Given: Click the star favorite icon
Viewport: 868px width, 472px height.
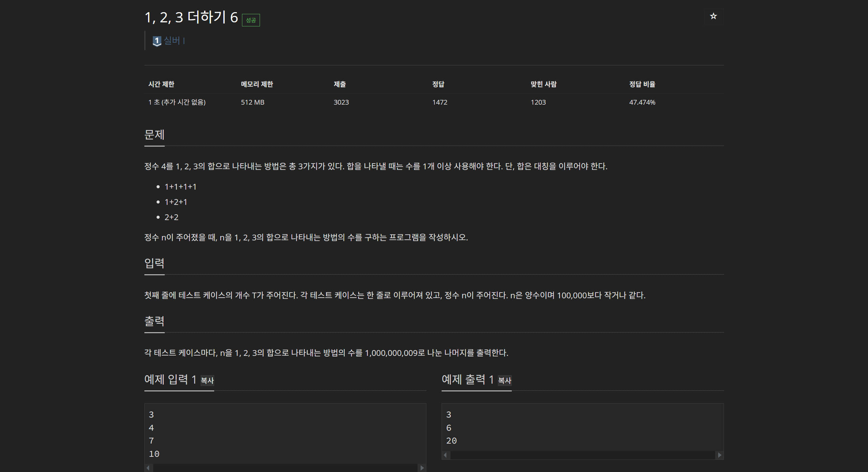Looking at the screenshot, I should [713, 16].
